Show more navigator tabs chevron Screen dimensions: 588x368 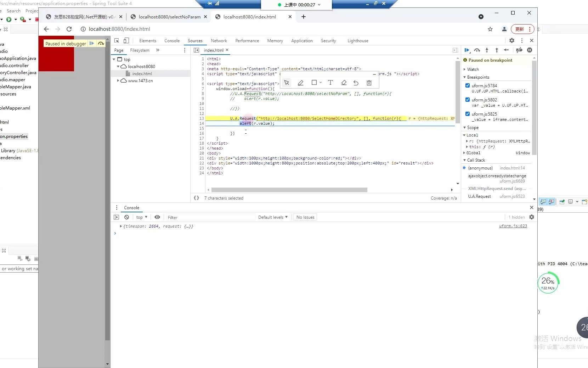[158, 50]
